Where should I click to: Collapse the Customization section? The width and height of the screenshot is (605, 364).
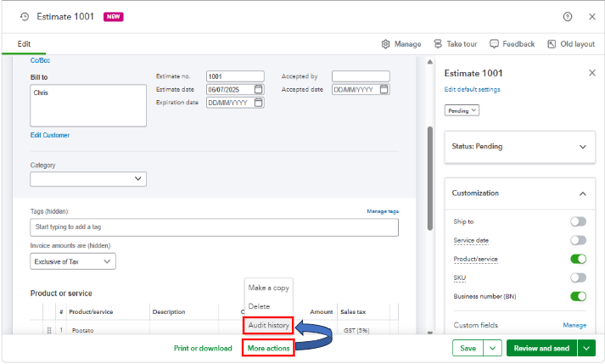click(520, 193)
